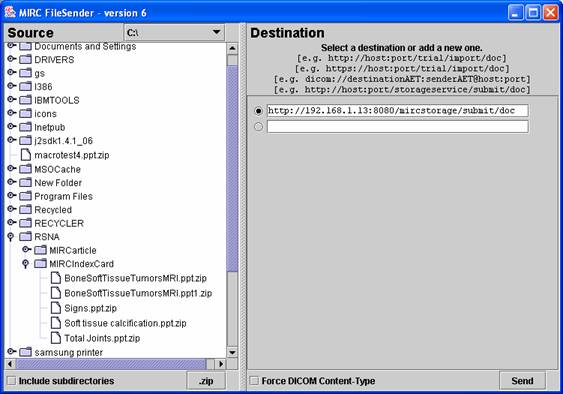Click the Program Files folder icon
Image resolution: width=563 pixels, height=394 pixels.
click(25, 196)
